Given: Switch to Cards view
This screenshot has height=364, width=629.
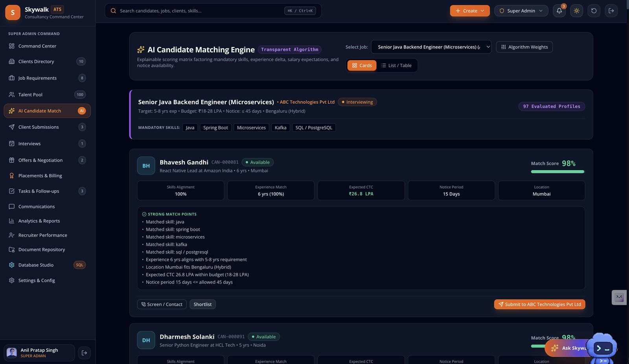Looking at the screenshot, I should click(362, 65).
